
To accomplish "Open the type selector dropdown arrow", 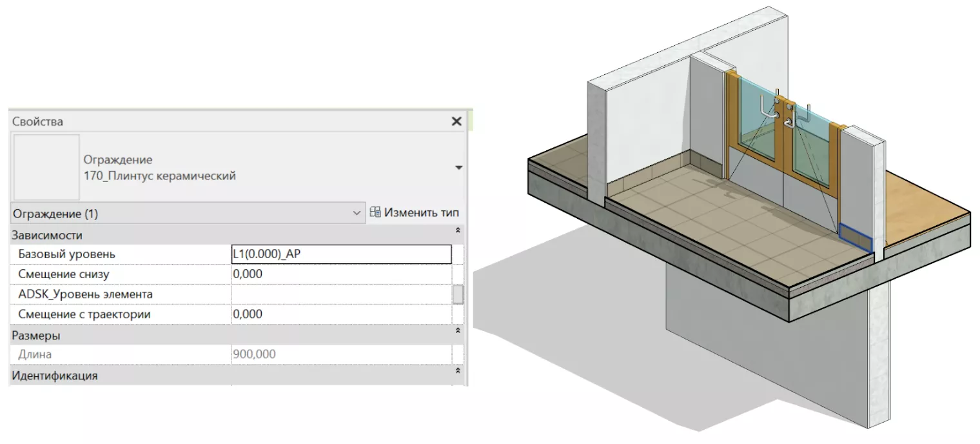I will pyautogui.click(x=458, y=168).
